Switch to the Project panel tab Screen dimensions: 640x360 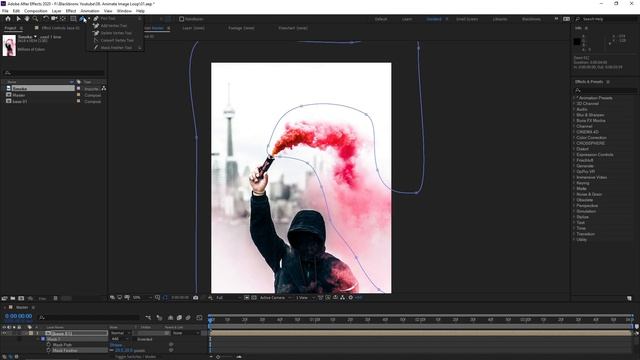click(10, 28)
